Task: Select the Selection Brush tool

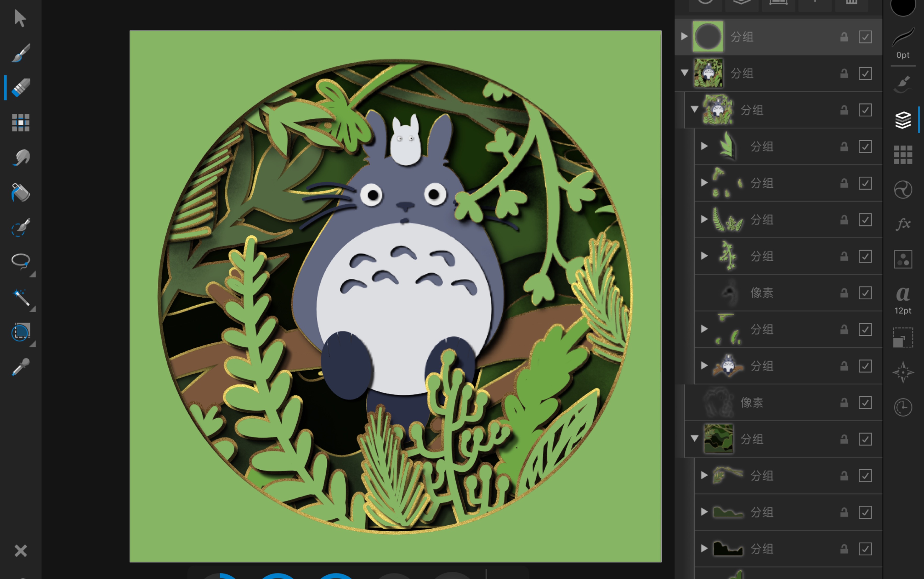Action: (21, 227)
